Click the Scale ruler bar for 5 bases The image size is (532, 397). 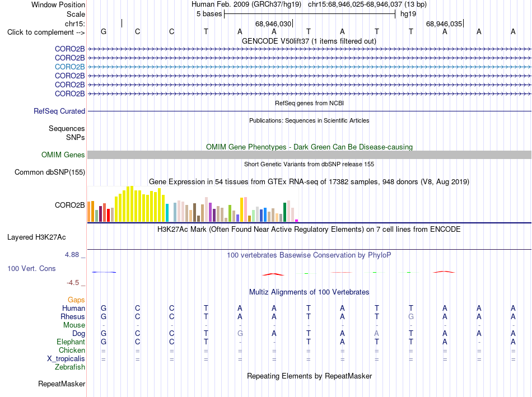click(x=310, y=14)
